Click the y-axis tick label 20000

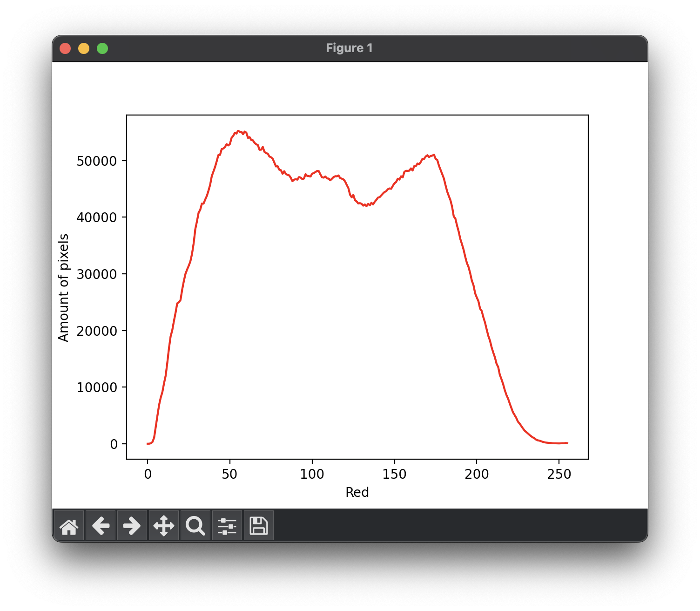coord(97,331)
